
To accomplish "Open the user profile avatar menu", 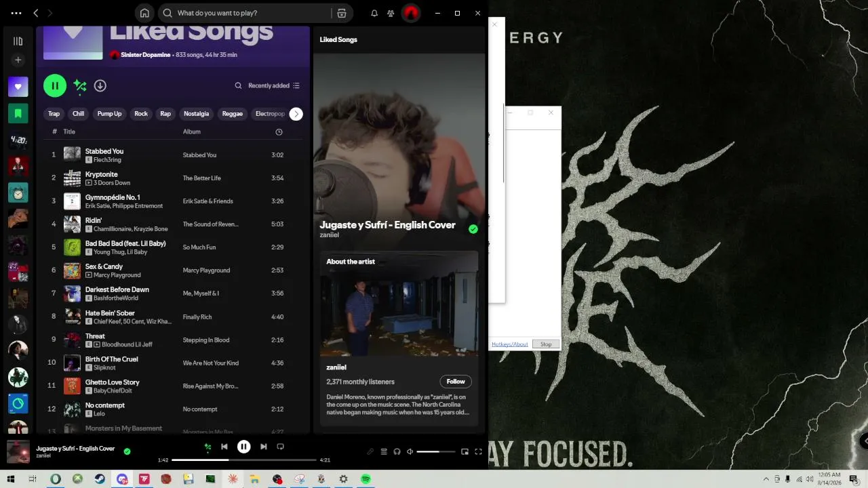I will pos(410,13).
